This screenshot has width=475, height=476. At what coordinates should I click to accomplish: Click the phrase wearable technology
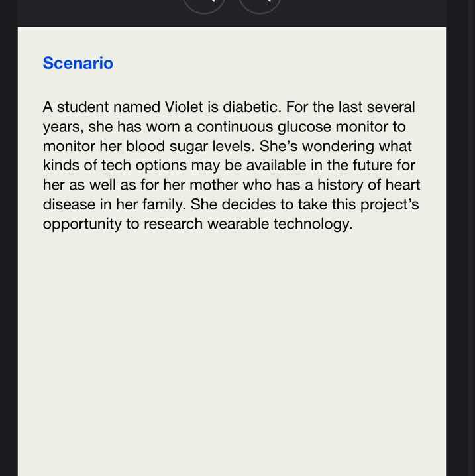point(280,224)
